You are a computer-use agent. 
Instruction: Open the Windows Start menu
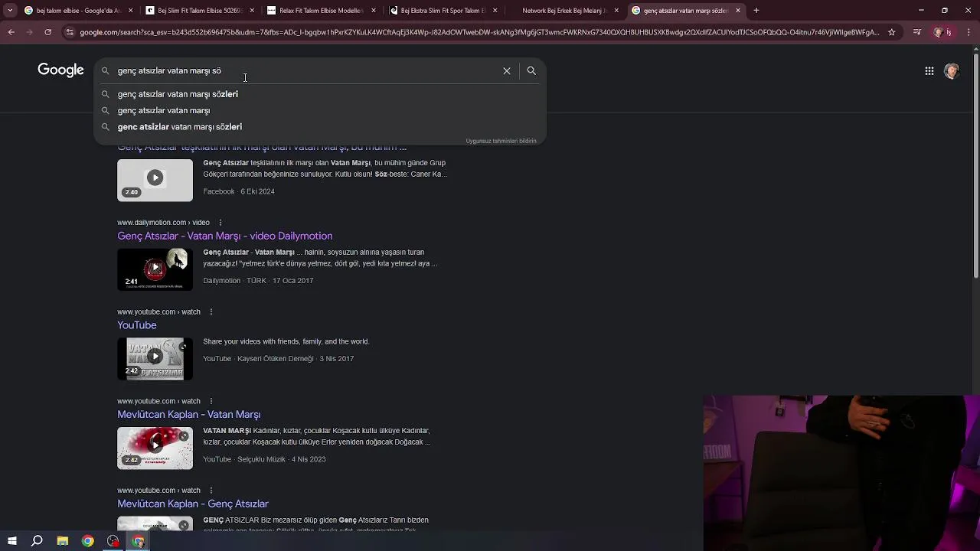coord(11,541)
